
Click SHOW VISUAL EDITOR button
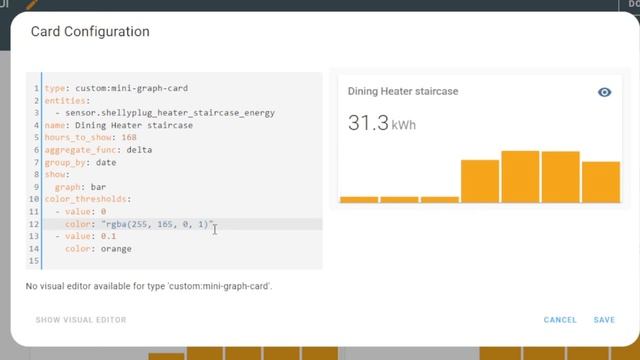click(x=81, y=320)
